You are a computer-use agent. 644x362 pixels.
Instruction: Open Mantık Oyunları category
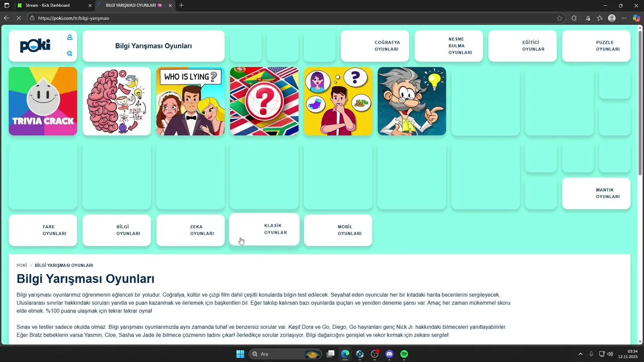tap(596, 194)
